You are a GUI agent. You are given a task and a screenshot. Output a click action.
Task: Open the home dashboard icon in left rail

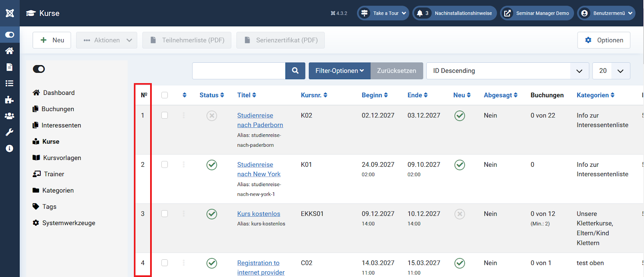click(x=9, y=51)
